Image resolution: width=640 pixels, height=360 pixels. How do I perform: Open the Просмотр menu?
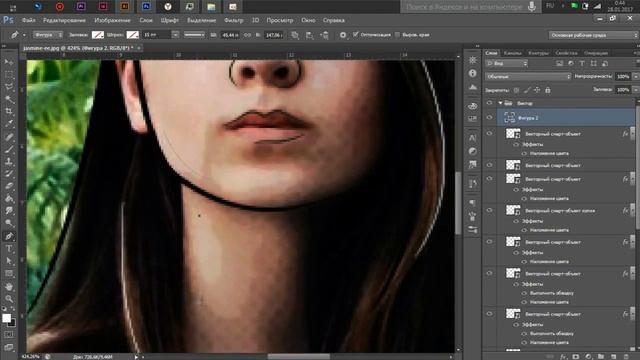[280, 20]
